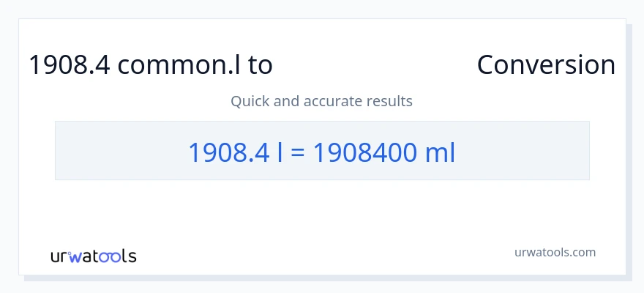Click the gap before 'Conversion' in the heading
Screen dimensions: 644x293
tap(373, 65)
